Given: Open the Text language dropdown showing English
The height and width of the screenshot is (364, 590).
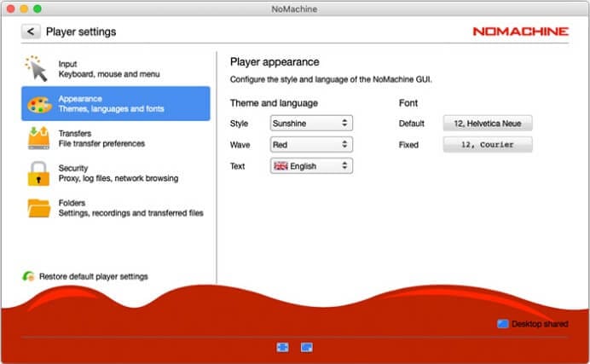Looking at the screenshot, I should coord(311,166).
